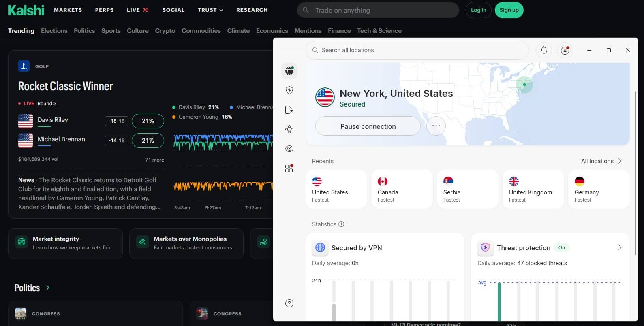This screenshot has width=644, height=326.
Task: Click the Secured by VPN globe icon
Action: (320, 247)
